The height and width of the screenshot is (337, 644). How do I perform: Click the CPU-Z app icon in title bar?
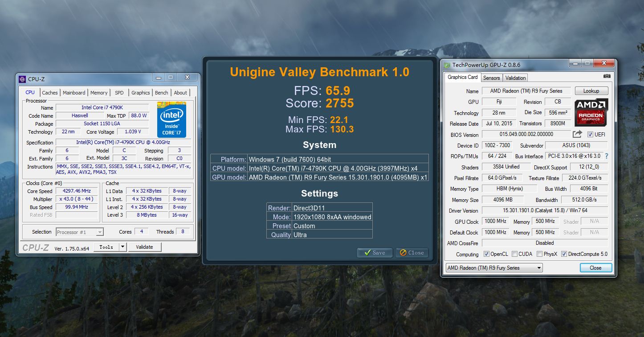click(x=22, y=79)
